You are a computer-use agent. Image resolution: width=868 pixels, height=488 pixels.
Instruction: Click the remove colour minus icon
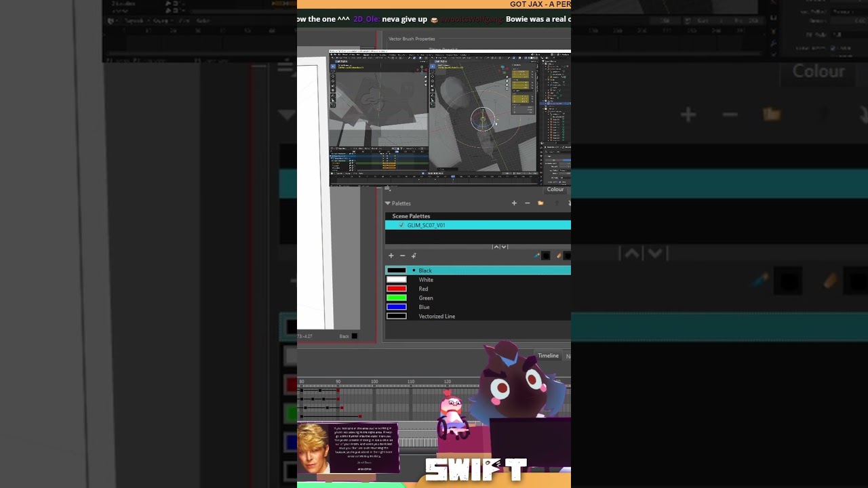pyautogui.click(x=403, y=256)
